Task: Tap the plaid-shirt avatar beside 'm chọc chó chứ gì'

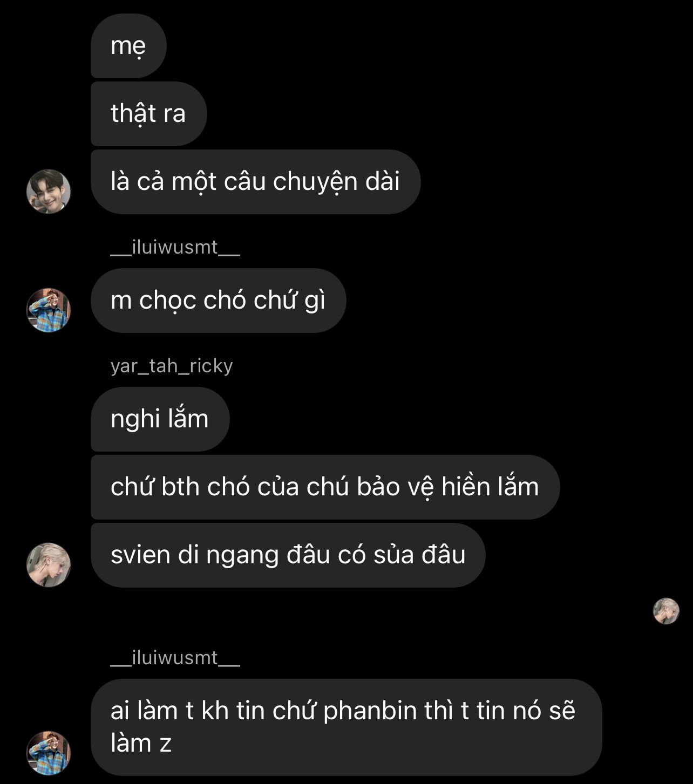Action: point(49,310)
